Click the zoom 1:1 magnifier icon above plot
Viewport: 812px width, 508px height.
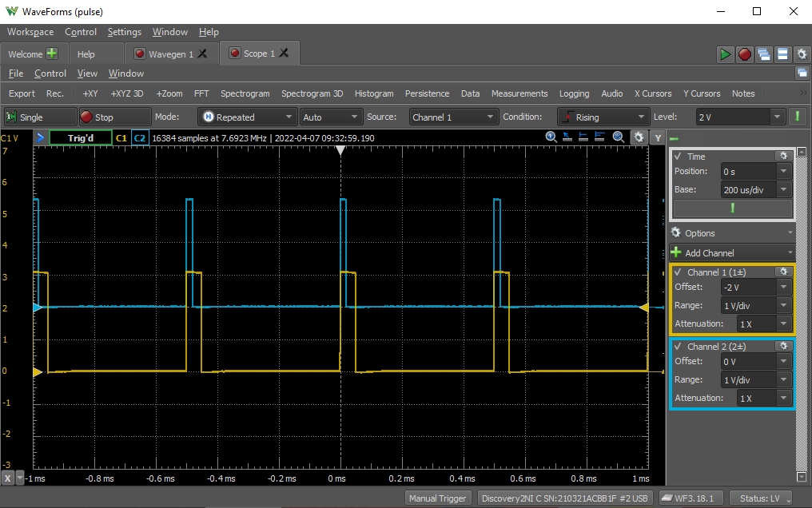coord(551,137)
